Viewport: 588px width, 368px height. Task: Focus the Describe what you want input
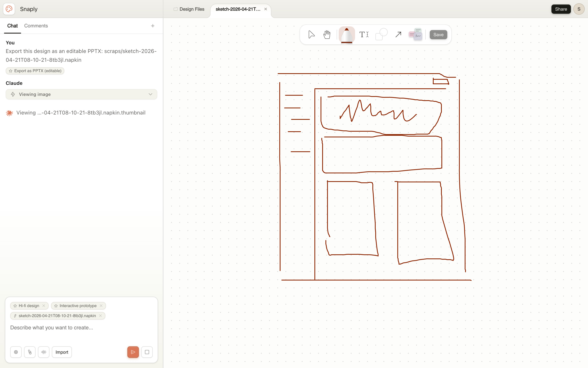81,328
